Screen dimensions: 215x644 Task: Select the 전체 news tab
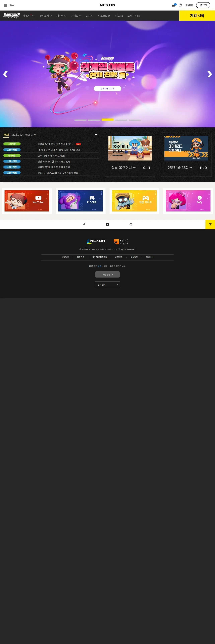pyautogui.click(x=6, y=135)
